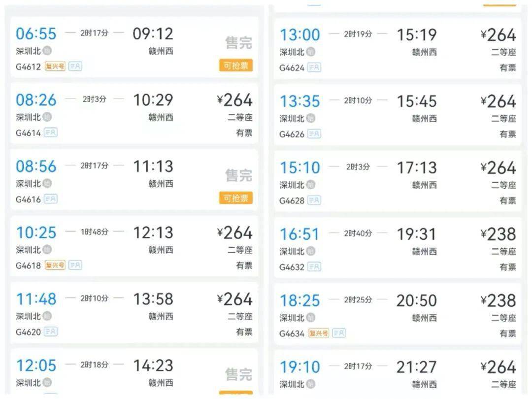
Task: Tap the 复兴号 badge next to G4618
Action: tap(55, 265)
